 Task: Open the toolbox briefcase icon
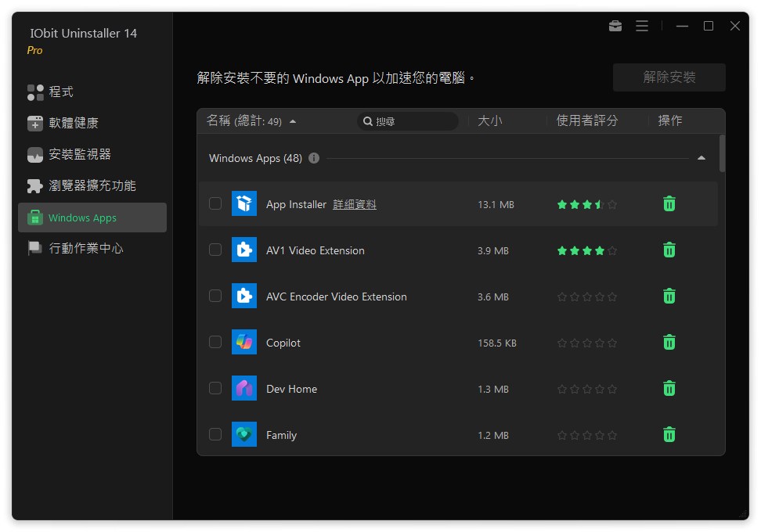point(615,26)
